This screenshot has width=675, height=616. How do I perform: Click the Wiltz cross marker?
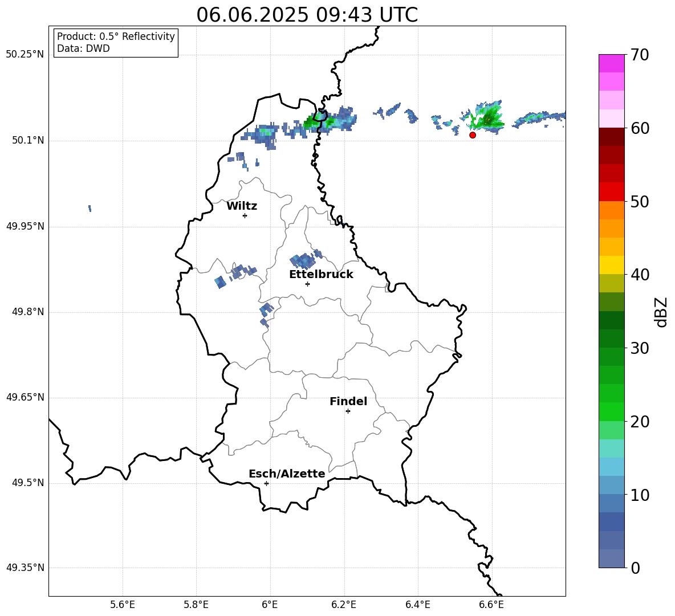245,215
